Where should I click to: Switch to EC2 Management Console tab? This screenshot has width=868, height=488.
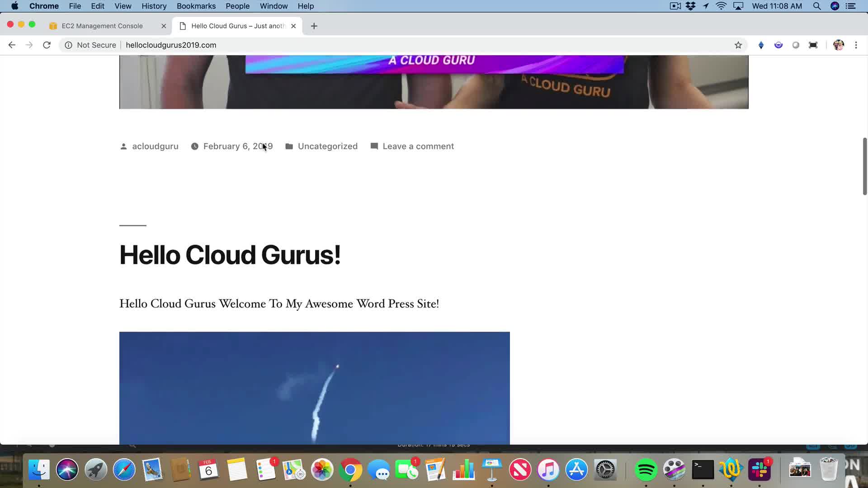pos(102,26)
